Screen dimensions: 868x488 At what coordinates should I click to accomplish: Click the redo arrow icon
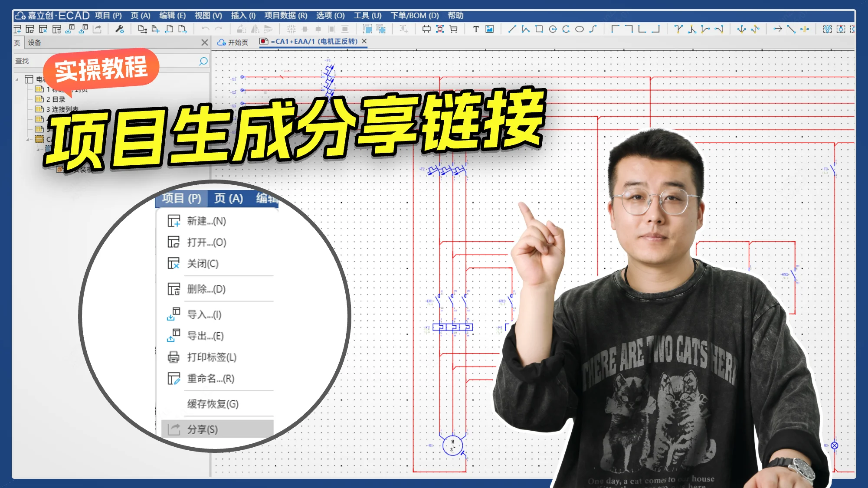coord(219,29)
